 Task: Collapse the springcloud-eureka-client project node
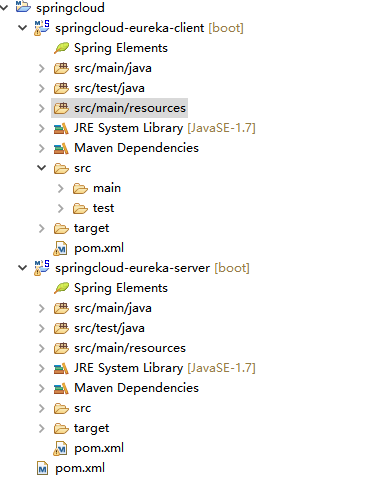click(23, 27)
